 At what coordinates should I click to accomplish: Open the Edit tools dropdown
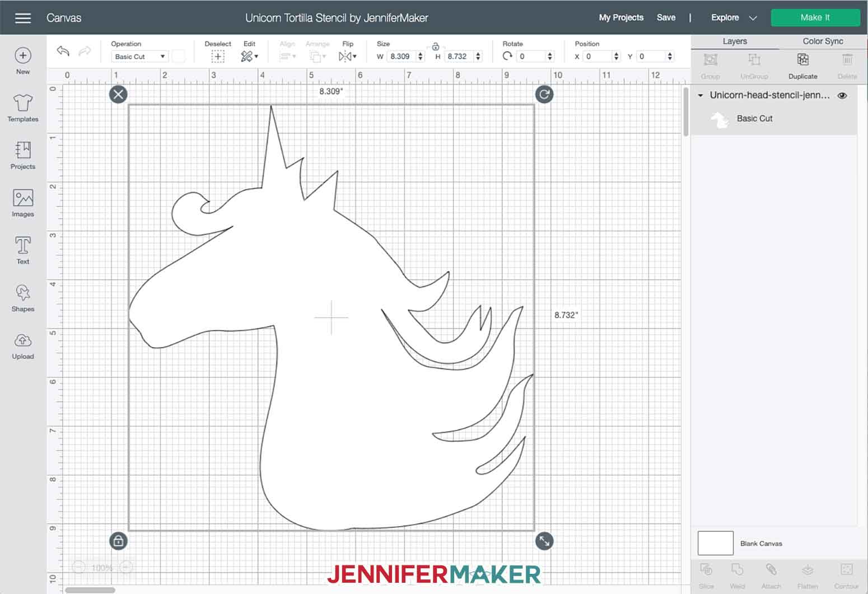coord(249,57)
